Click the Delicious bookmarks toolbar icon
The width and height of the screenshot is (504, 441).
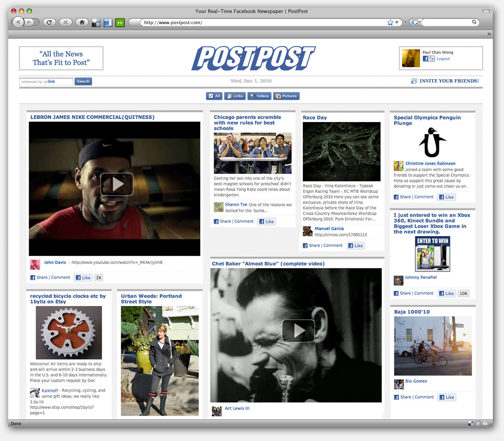pos(96,23)
